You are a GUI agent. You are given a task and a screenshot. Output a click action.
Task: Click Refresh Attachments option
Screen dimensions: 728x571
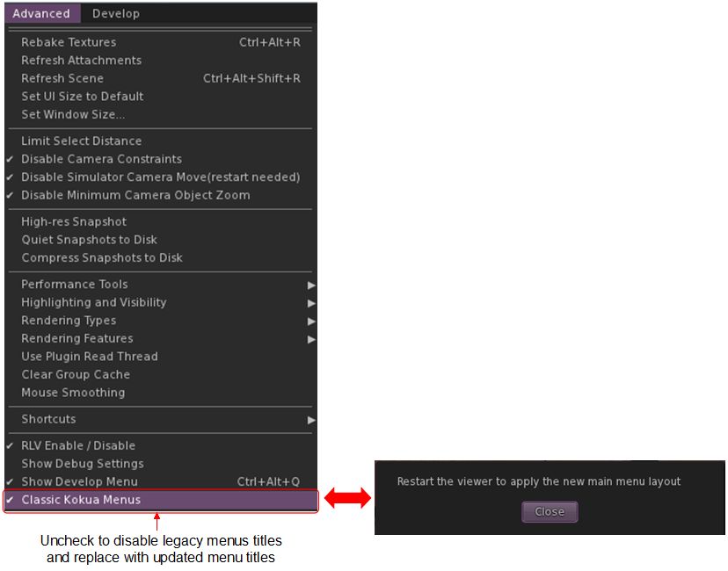(x=81, y=61)
